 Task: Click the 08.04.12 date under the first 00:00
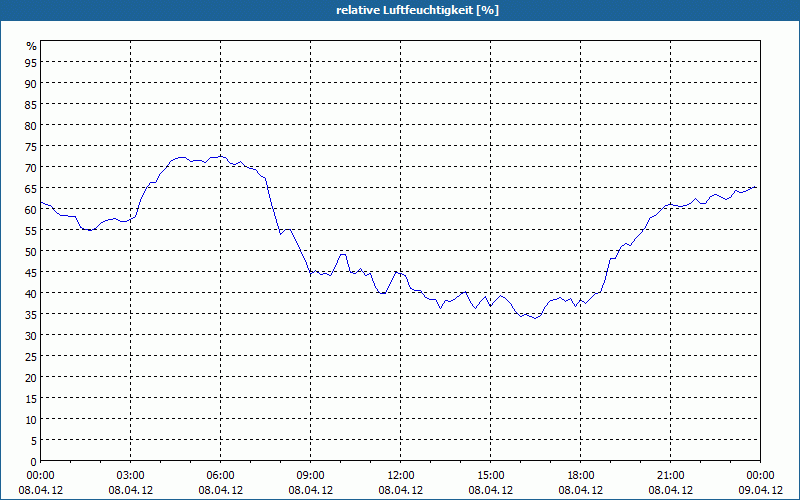click(41, 490)
